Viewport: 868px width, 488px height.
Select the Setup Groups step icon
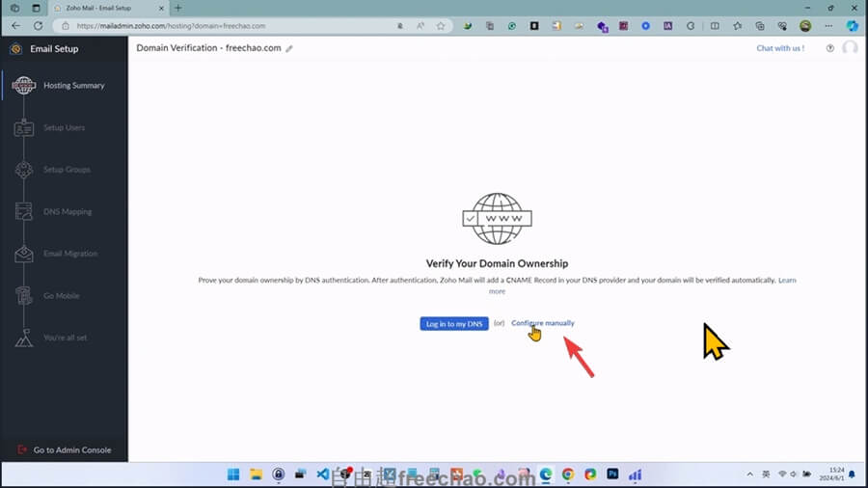tap(24, 170)
